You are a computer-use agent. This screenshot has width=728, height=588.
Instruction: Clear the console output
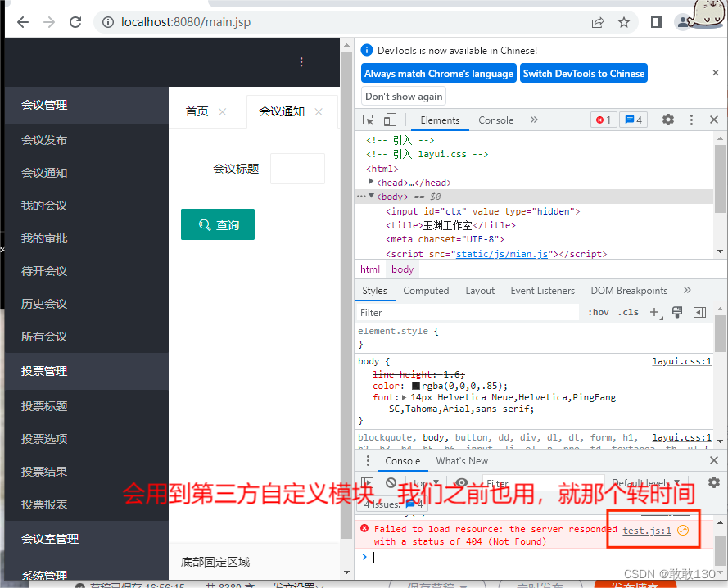(x=391, y=482)
